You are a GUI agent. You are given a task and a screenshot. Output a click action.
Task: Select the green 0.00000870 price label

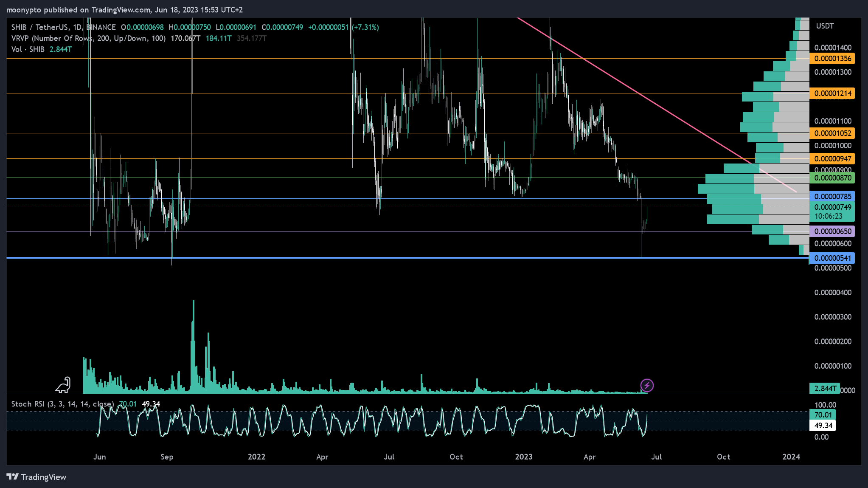[x=832, y=178]
